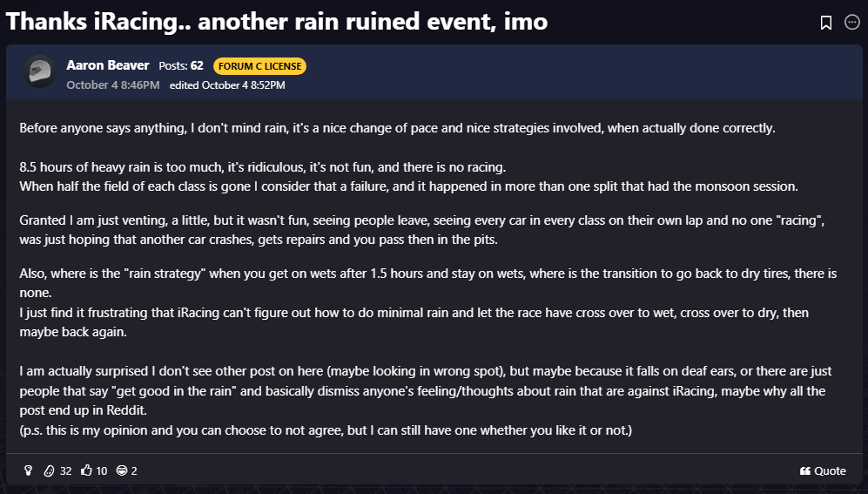React with the laughing face icon
Viewport: 868px width, 494px height.
122,470
